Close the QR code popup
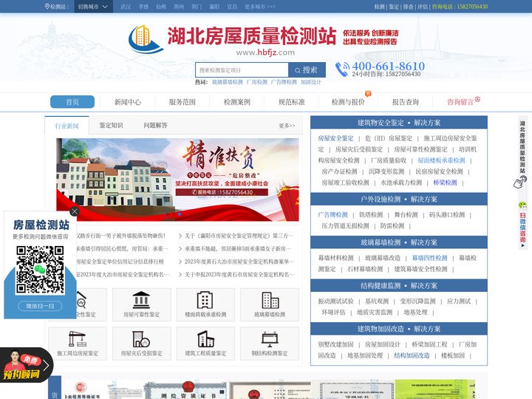 [x=75, y=212]
